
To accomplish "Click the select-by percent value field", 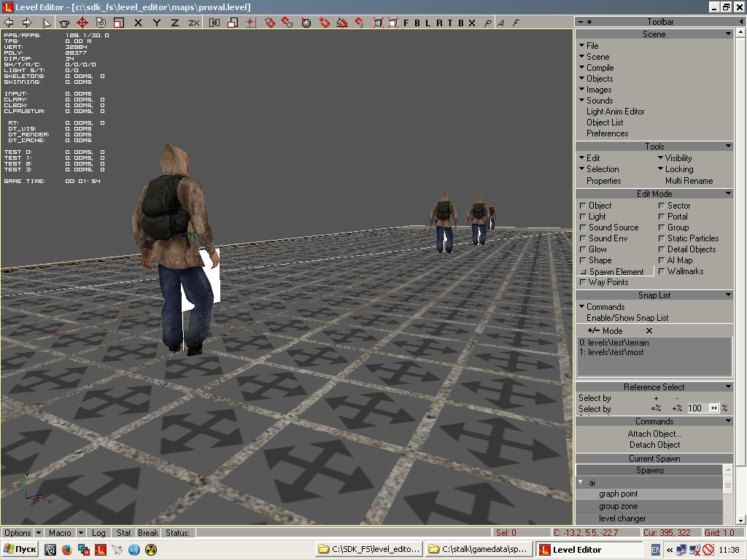I will coord(698,408).
